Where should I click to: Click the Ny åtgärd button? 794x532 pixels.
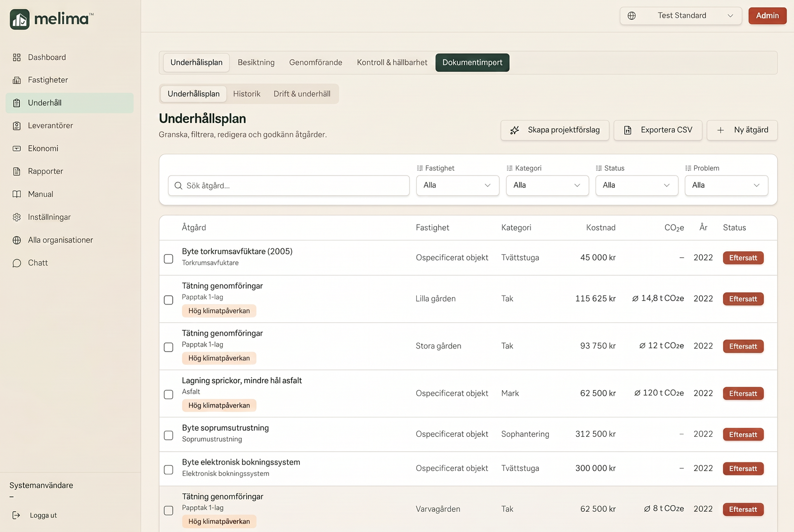pyautogui.click(x=742, y=130)
